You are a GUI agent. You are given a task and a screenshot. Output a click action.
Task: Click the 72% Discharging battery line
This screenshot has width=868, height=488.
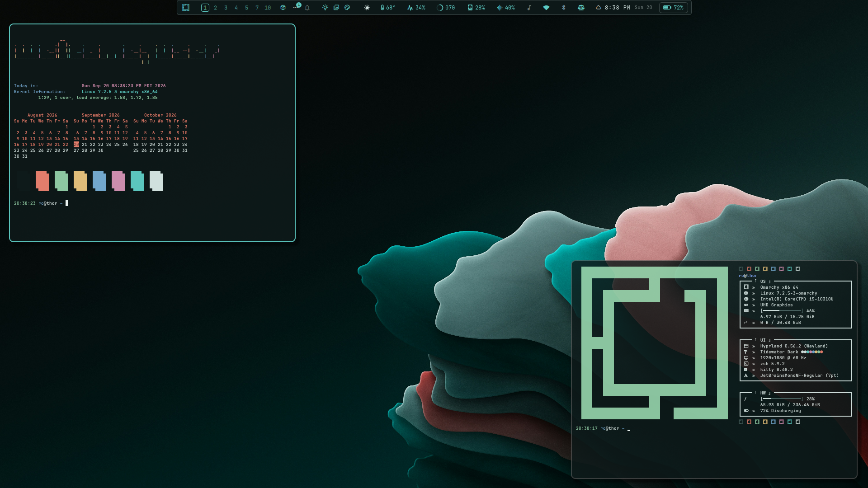tap(781, 411)
